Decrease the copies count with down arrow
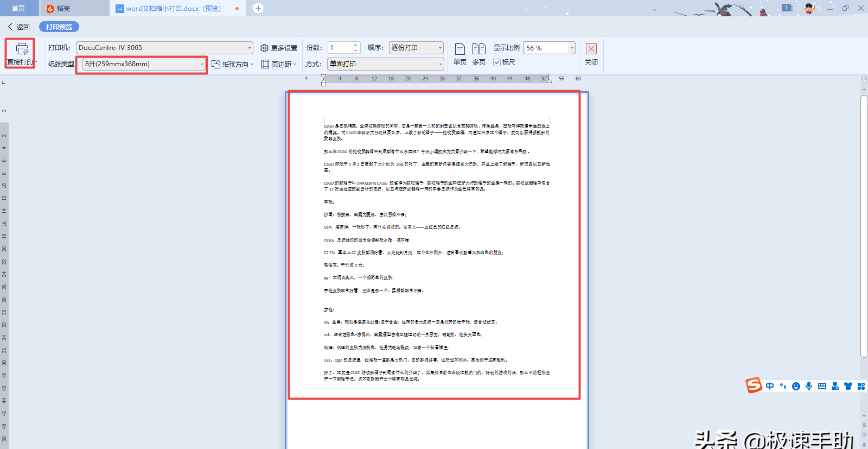This screenshot has width=868, height=449. pos(356,50)
